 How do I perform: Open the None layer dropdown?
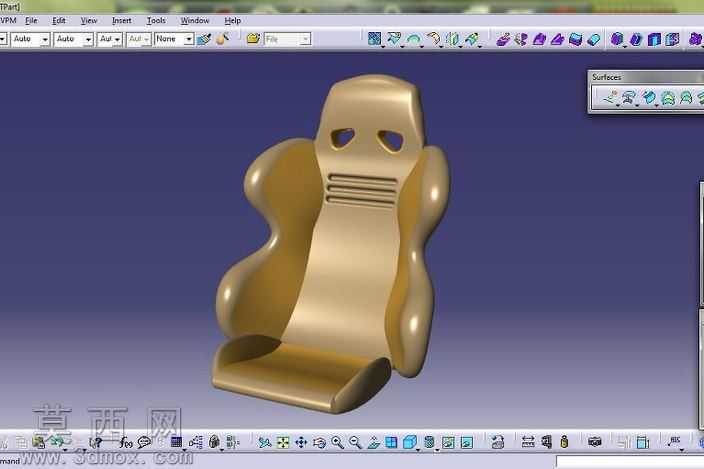tap(189, 39)
